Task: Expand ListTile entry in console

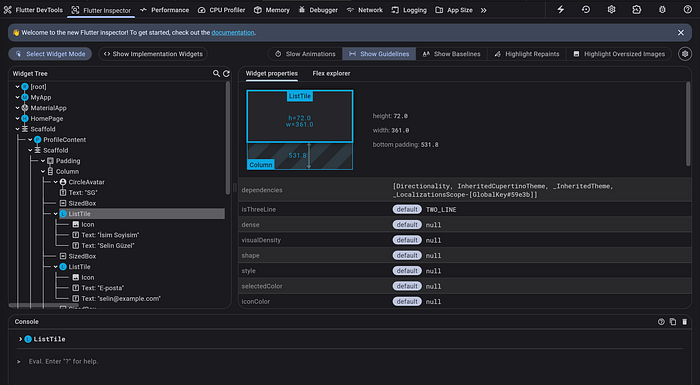Action: [21, 339]
